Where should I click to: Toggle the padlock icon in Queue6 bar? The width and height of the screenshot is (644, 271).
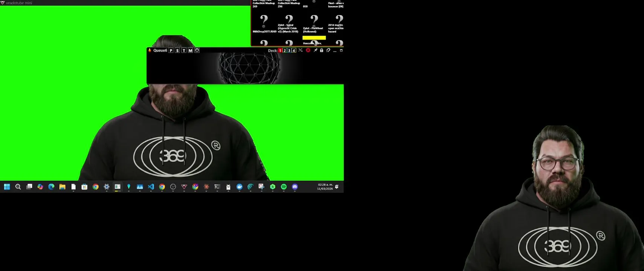click(322, 50)
